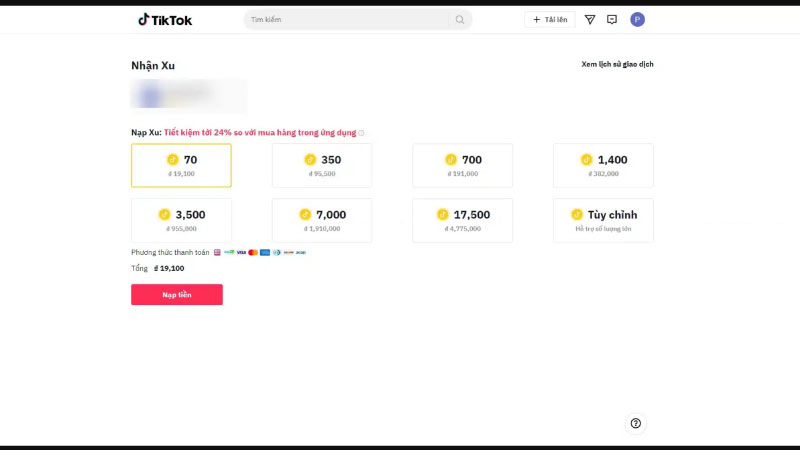Pick the 7,000 coins package
Screen dimensions: 800x450
pyautogui.click(x=322, y=220)
